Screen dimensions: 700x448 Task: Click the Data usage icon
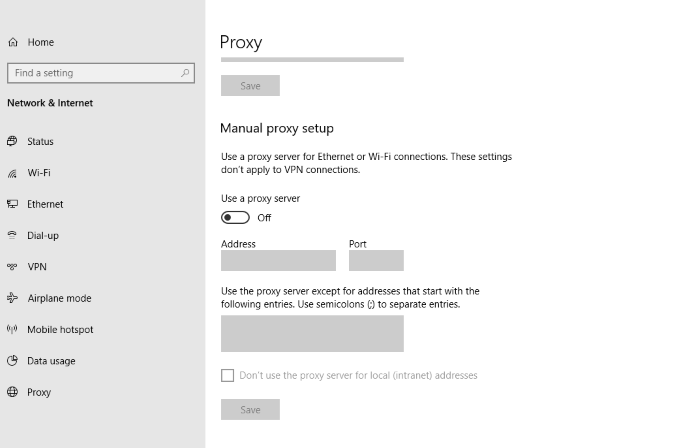click(13, 361)
